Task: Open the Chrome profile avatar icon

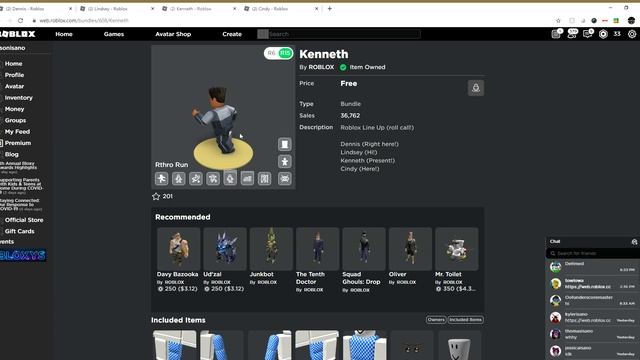Action: coord(631,20)
